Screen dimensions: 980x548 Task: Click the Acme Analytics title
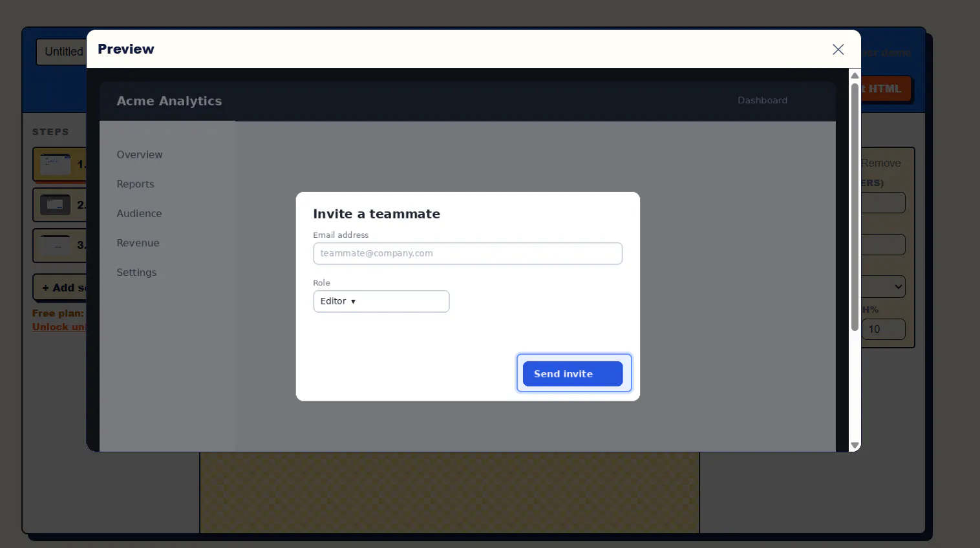[x=169, y=101]
